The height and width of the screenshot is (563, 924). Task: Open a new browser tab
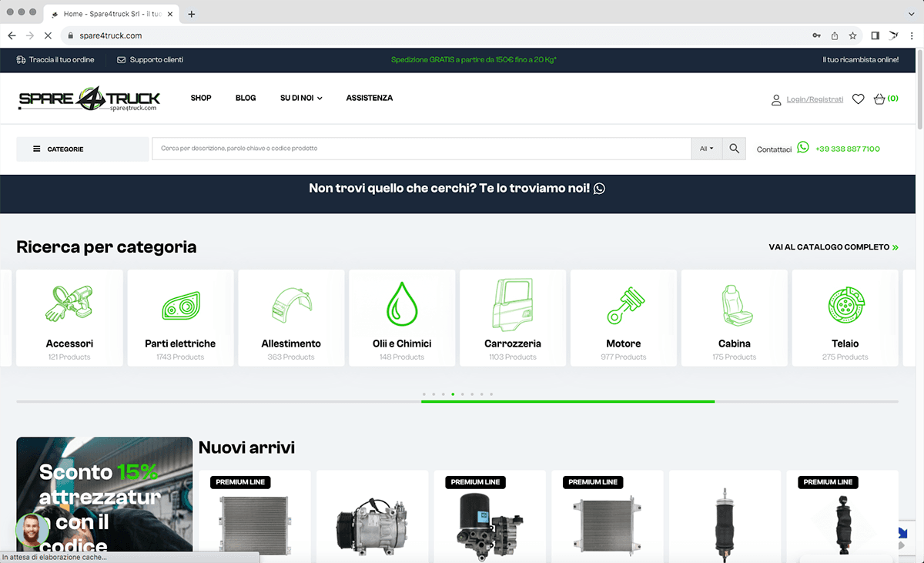(192, 14)
